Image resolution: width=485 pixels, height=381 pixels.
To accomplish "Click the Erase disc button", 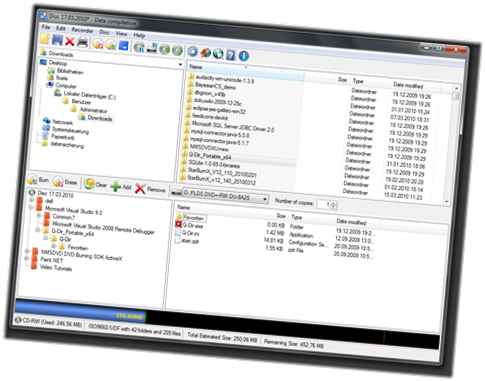I will (x=65, y=181).
